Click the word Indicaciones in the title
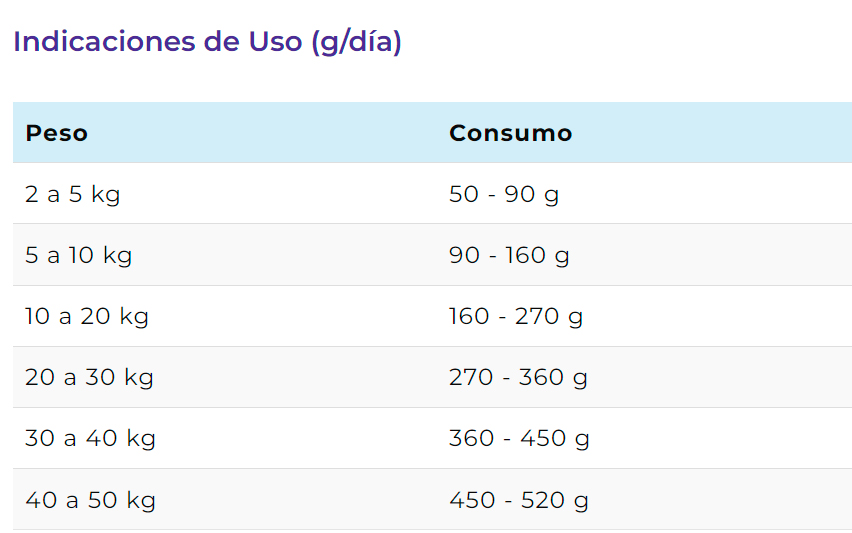This screenshot has width=852, height=533. coord(104,42)
